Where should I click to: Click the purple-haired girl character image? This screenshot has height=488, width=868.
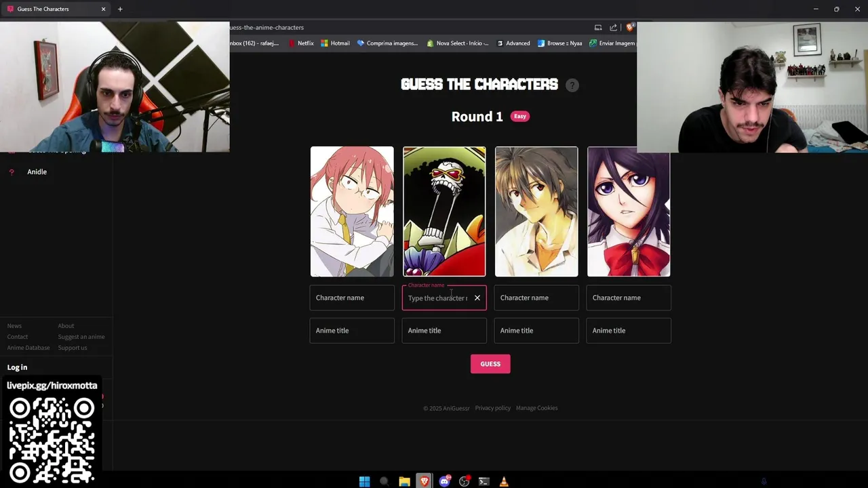(629, 211)
